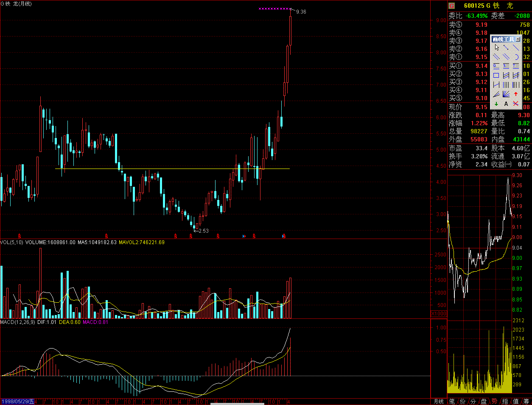
Task: Click the 委比 -63.49% value
Action: (476, 16)
